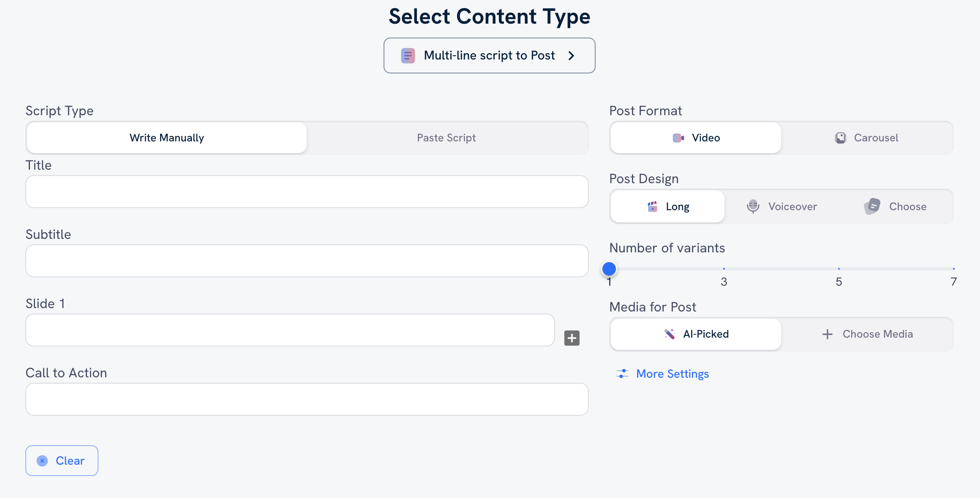Screen dimensions: 980x498
Task: Click the Carousel format icon
Action: click(841, 137)
